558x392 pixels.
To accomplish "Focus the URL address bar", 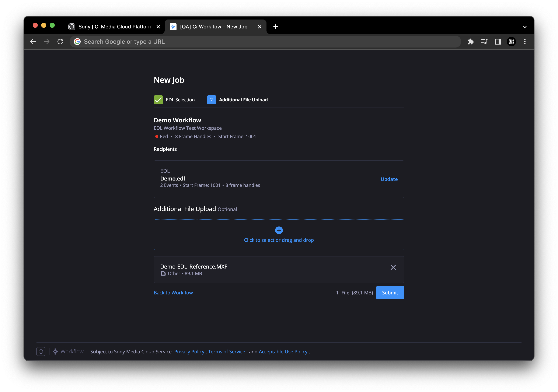I will [265, 42].
